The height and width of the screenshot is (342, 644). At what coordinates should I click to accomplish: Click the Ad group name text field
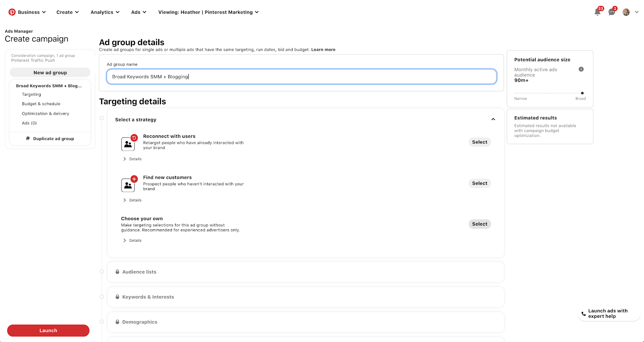pyautogui.click(x=301, y=77)
